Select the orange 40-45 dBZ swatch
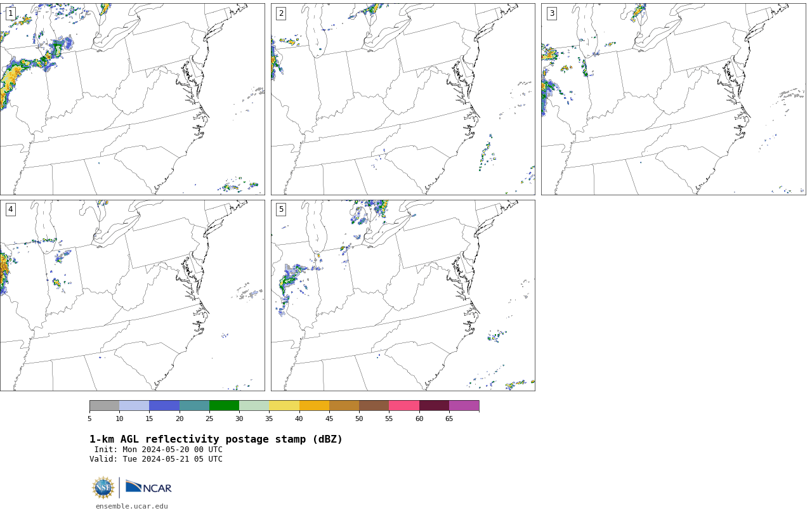The image size is (812, 513). [x=314, y=406]
